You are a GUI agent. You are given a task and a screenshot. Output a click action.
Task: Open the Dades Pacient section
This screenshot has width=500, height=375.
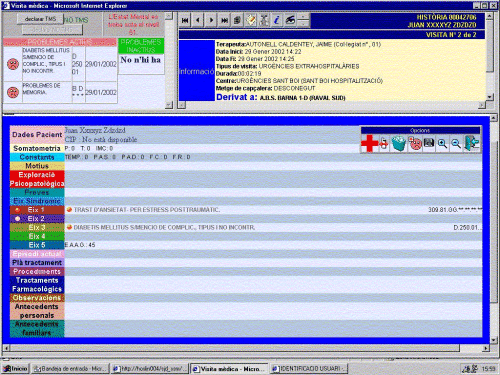coord(37,135)
